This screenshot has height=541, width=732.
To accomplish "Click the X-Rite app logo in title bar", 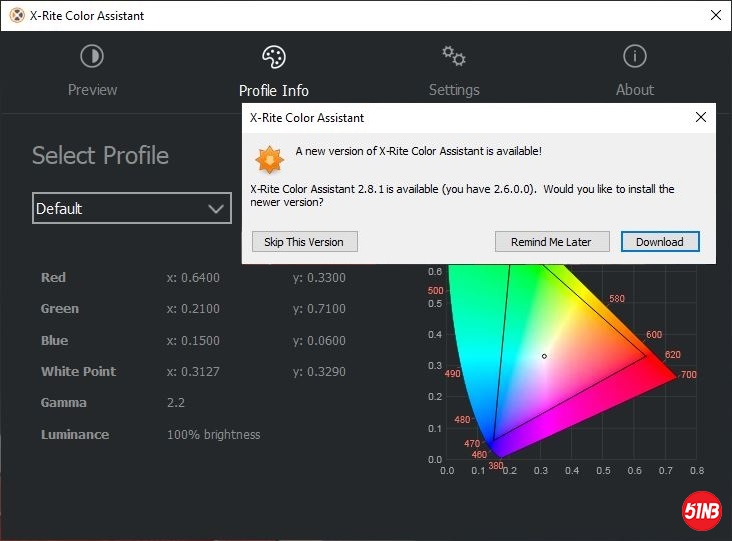I will (x=17, y=15).
